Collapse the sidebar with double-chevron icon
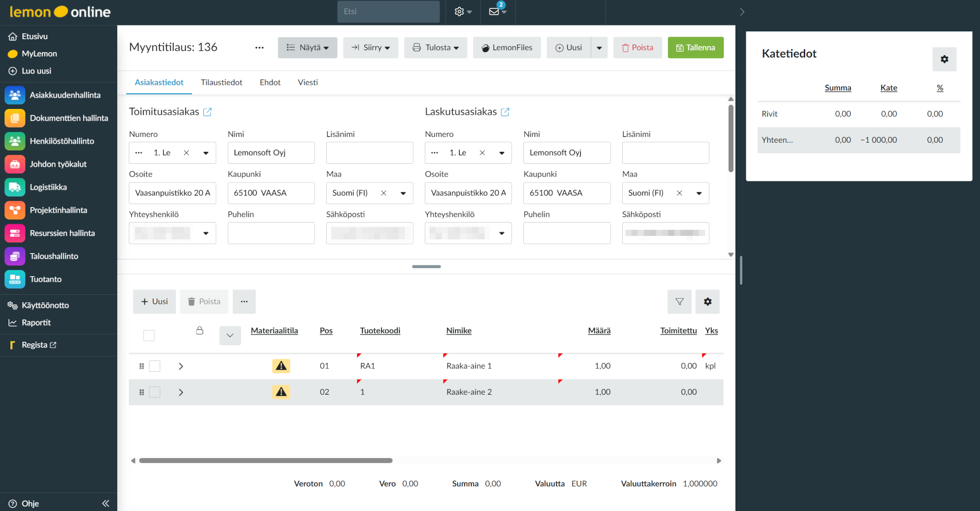 [105, 503]
